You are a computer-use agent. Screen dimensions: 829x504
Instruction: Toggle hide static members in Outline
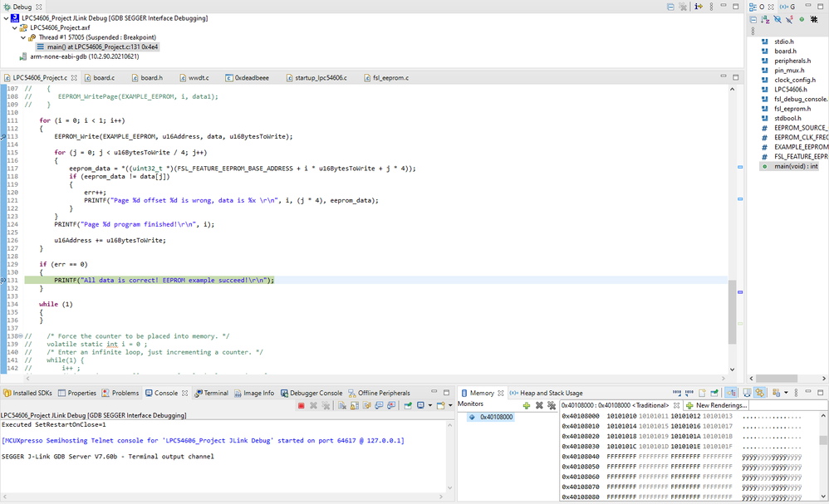coord(789,20)
